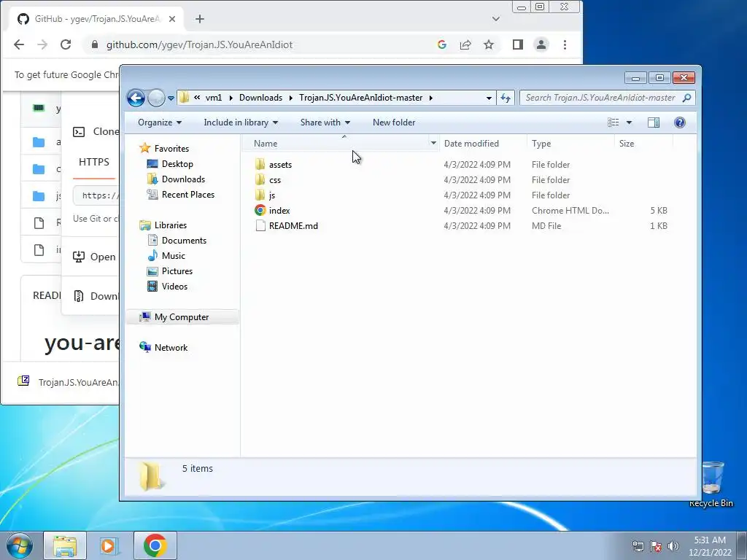Show the preview pane
The height and width of the screenshot is (560, 747).
(654, 122)
